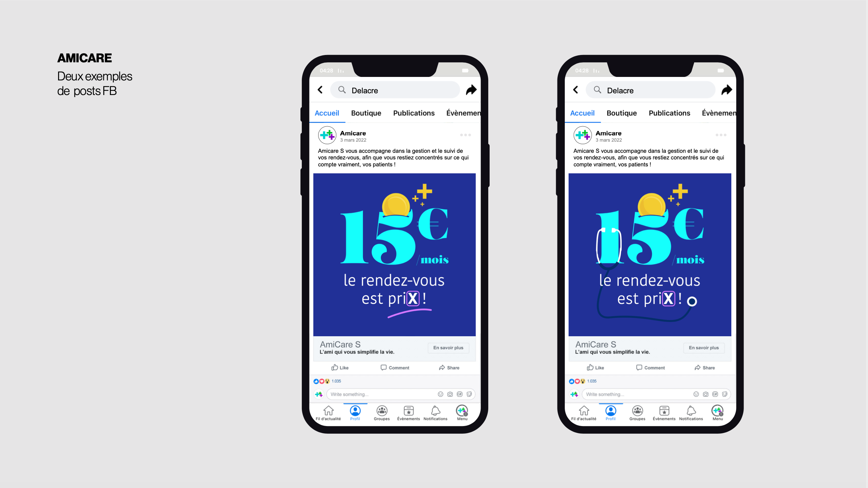Select the Publications tab on right phone

pos(669,113)
